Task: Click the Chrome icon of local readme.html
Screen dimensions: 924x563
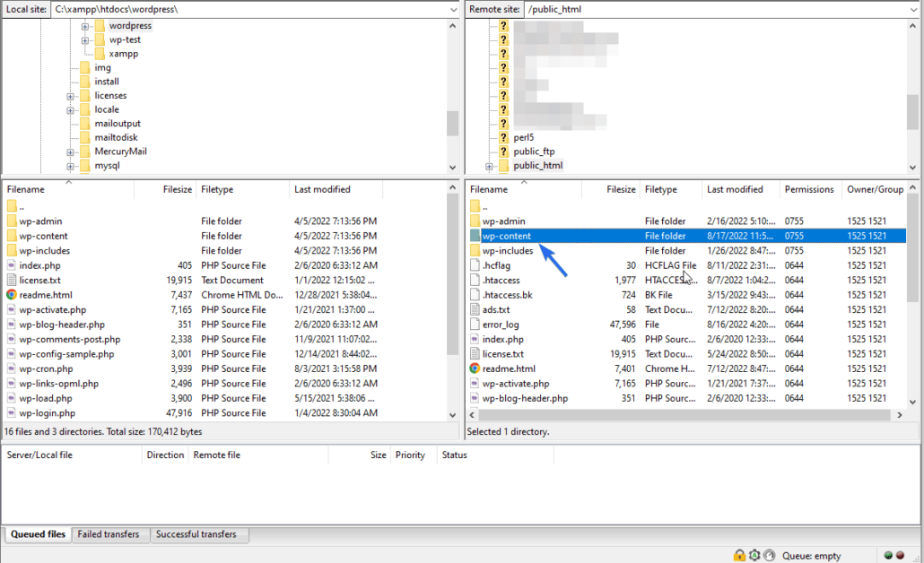Action: pyautogui.click(x=12, y=295)
